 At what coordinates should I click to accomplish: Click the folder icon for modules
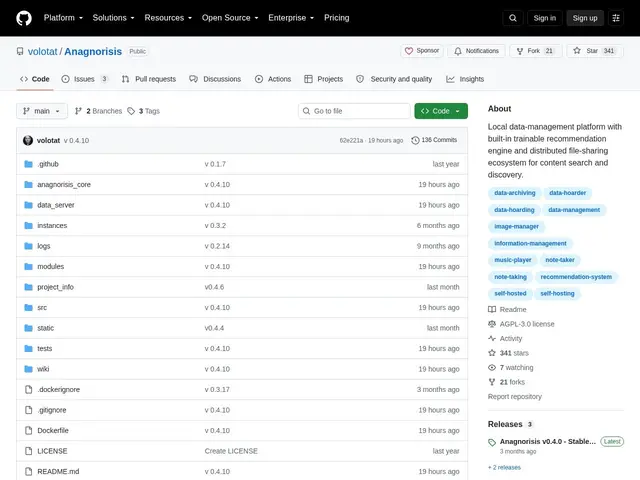[x=28, y=267]
